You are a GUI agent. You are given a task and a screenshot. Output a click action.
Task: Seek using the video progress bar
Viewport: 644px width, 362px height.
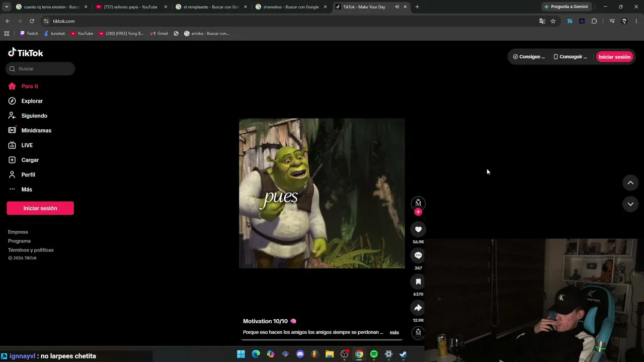click(322, 340)
